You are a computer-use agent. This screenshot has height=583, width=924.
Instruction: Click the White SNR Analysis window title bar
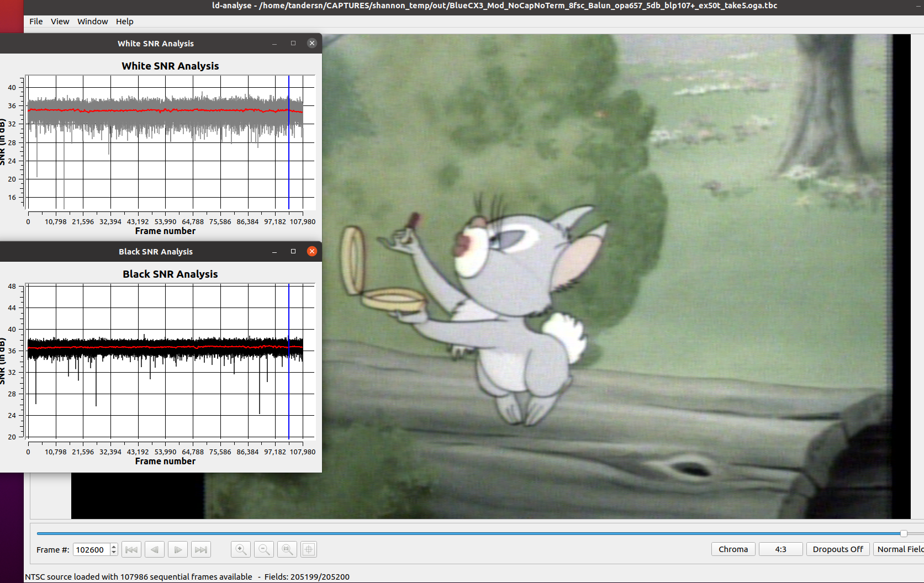coord(156,44)
